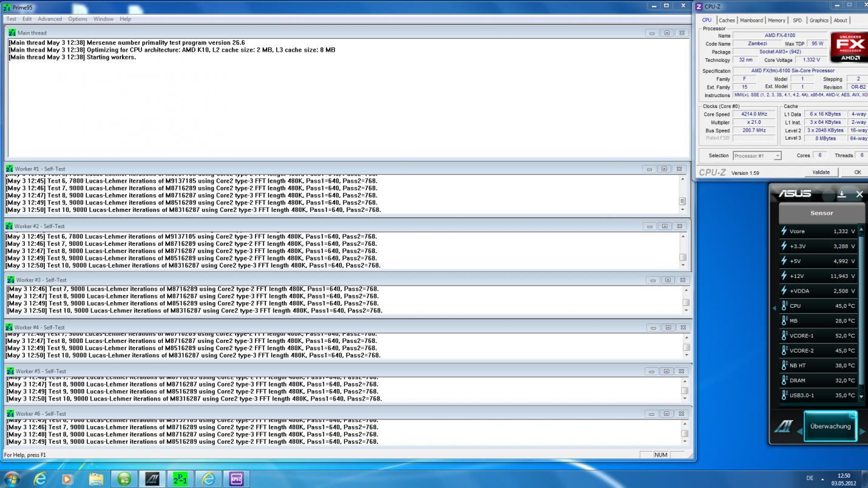Click the thermometer icon of the CPU sensor row

click(x=784, y=306)
